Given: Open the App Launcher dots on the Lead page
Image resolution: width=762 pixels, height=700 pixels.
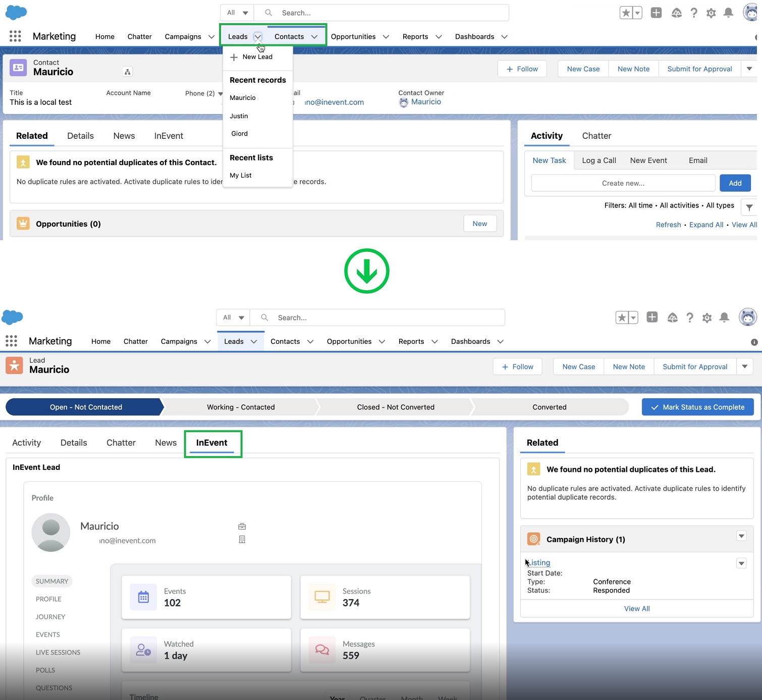Looking at the screenshot, I should [11, 341].
